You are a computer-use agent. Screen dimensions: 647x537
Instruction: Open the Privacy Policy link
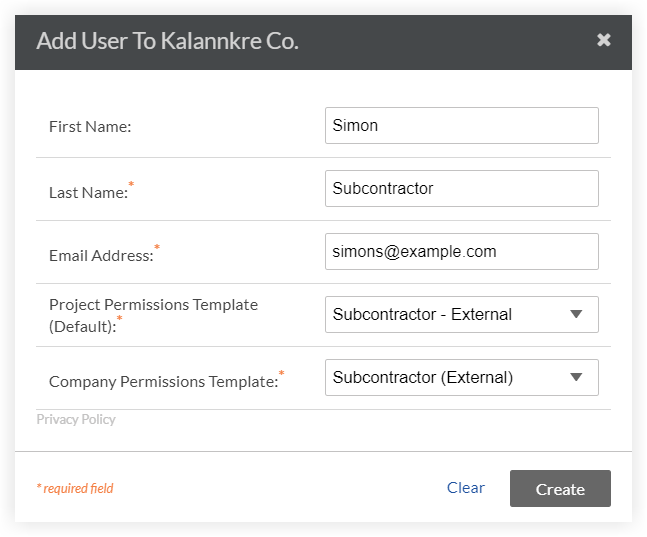(x=76, y=420)
